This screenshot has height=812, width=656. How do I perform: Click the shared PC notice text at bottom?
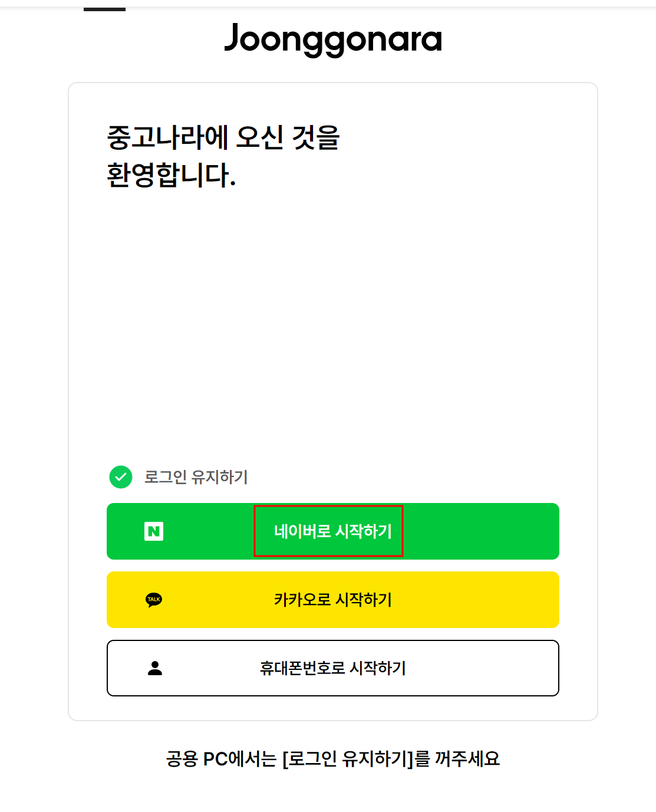(334, 759)
